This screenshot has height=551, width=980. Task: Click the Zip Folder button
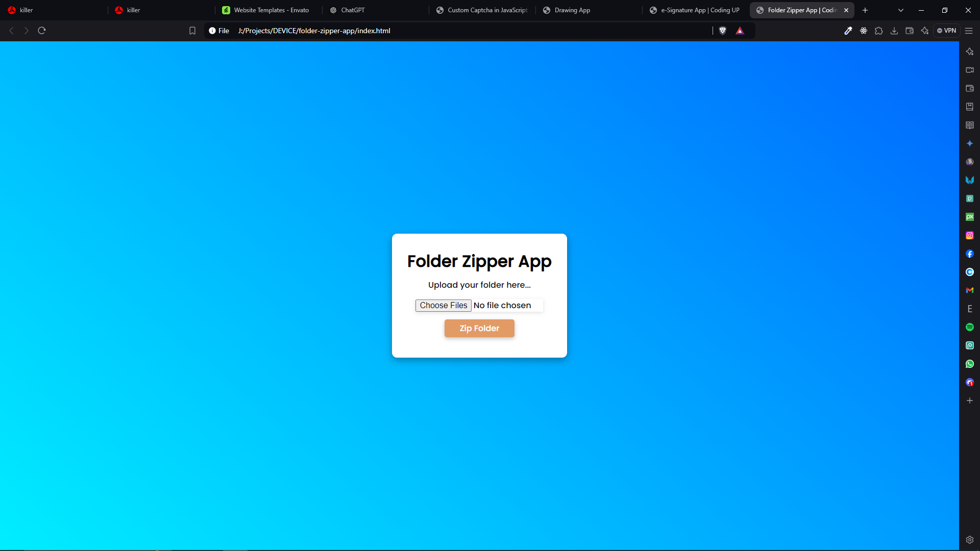[x=479, y=329]
